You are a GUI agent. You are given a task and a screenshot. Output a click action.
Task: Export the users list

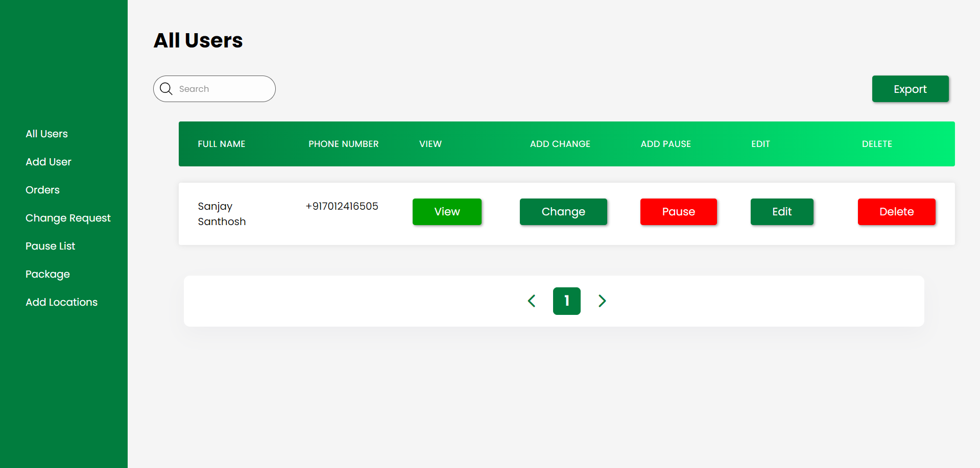(910, 89)
